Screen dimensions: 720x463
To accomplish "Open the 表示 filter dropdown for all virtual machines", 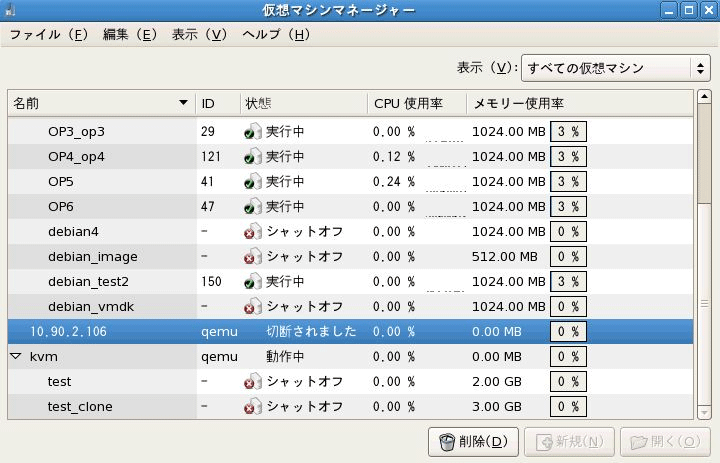I will coord(615,68).
